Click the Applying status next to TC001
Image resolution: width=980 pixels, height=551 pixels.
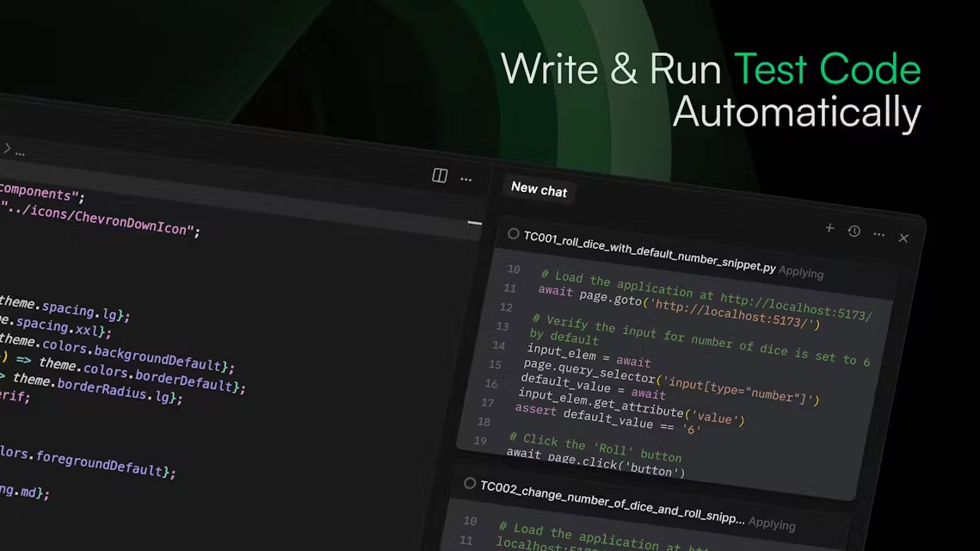point(801,273)
